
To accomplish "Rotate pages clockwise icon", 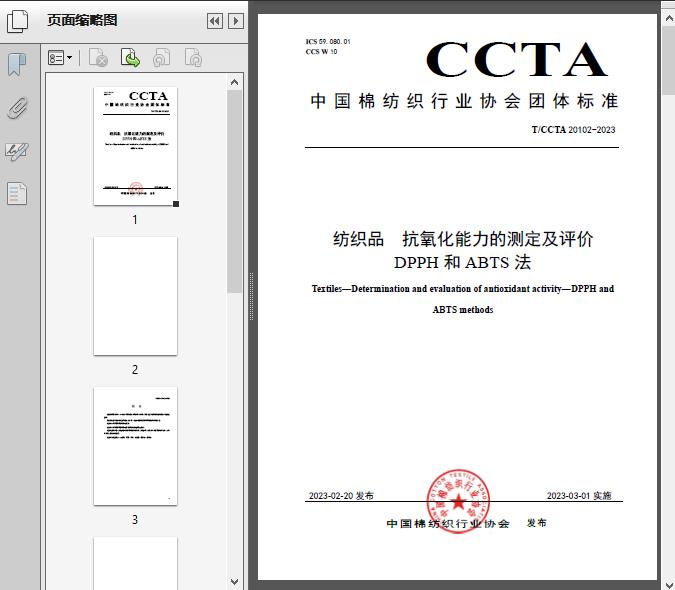I will pos(193,58).
